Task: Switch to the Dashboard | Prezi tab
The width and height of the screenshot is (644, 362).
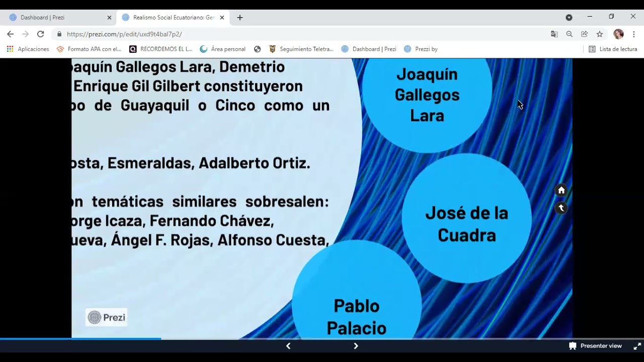Action: pyautogui.click(x=58, y=18)
